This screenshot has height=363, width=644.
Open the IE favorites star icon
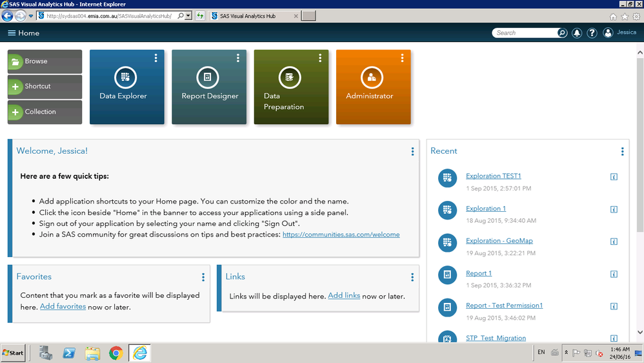pos(625,17)
